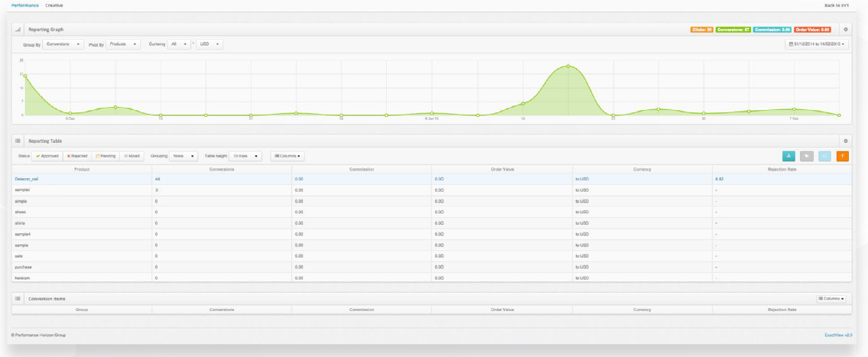Click the red Order Value badge
Screen dimensions: 868x357
point(812,29)
